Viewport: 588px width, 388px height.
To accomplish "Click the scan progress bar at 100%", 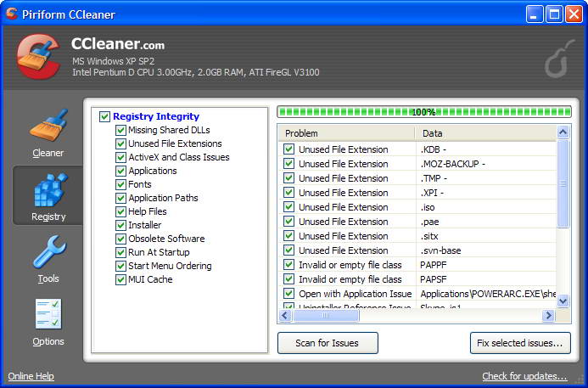I will [423, 112].
